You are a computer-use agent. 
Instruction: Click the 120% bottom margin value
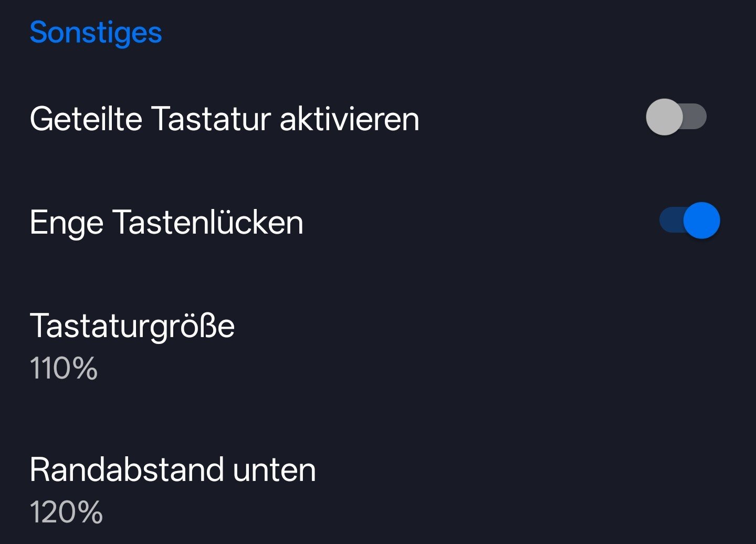[66, 512]
